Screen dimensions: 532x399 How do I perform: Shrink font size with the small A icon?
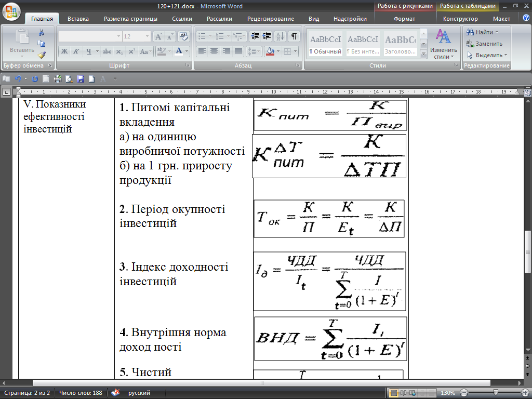coord(170,36)
